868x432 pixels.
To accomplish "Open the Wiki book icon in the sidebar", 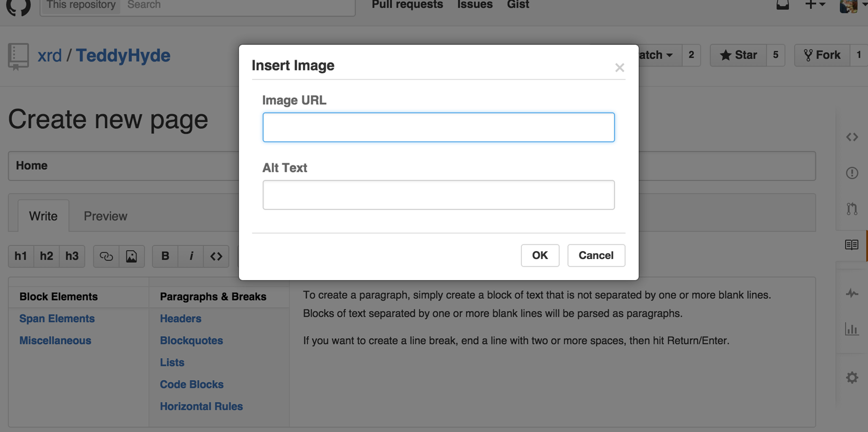I will (852, 245).
